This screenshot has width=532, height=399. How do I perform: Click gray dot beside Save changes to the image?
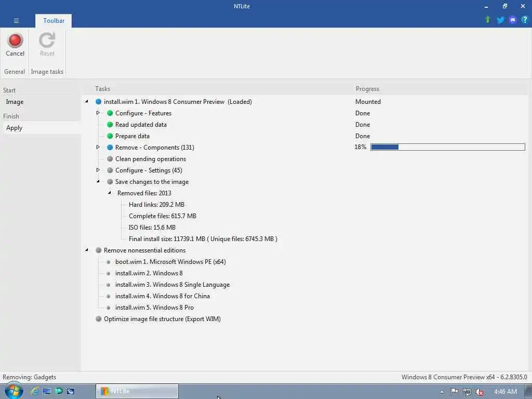pyautogui.click(x=110, y=181)
